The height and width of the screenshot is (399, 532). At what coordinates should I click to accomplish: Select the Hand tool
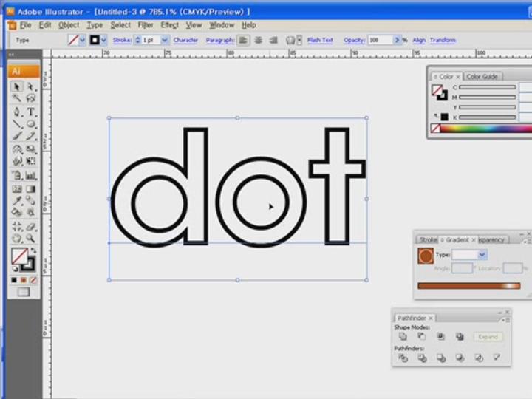click(x=16, y=239)
